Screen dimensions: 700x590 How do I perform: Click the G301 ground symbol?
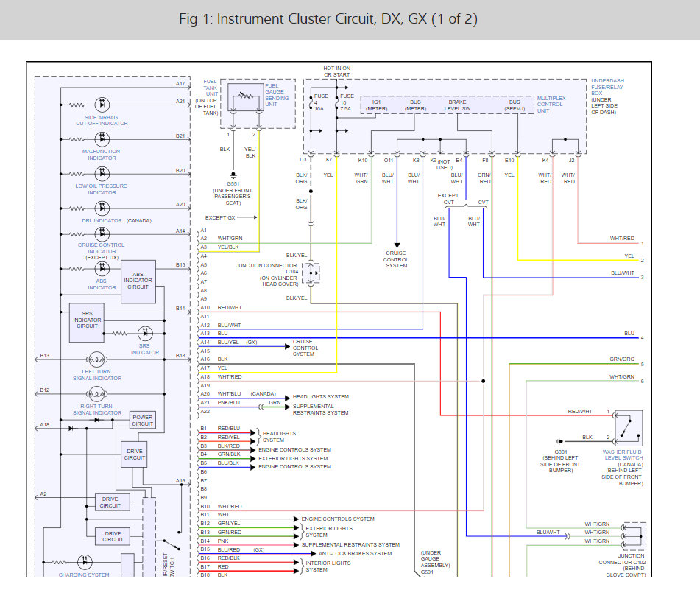pos(559,441)
